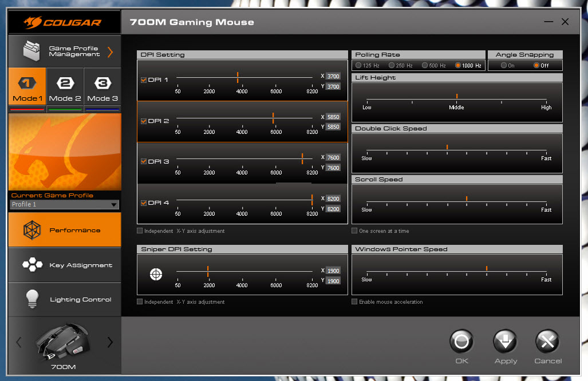Viewport: 588px width, 381px height.
Task: Click DPI 4 slider handle
Action: click(312, 200)
